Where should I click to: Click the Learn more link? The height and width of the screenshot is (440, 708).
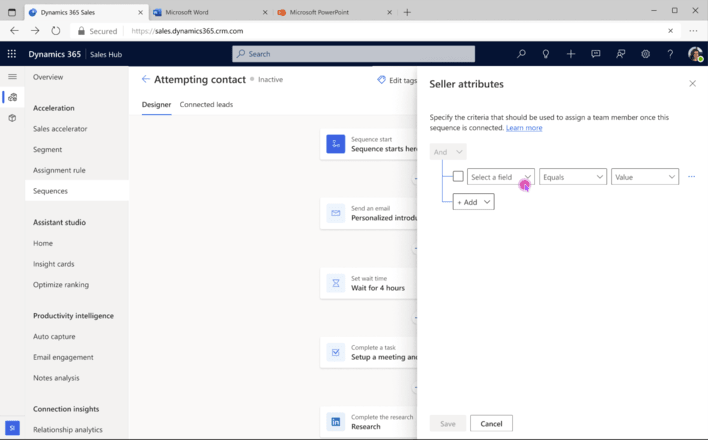[524, 128]
